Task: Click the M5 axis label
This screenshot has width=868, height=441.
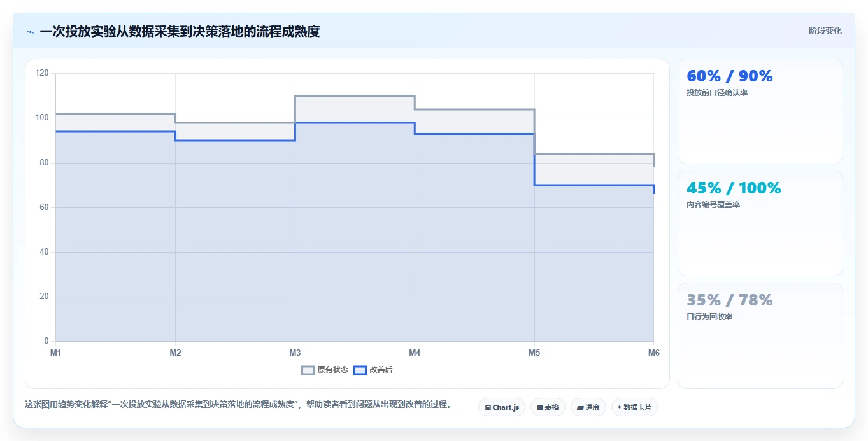Action: pyautogui.click(x=534, y=353)
